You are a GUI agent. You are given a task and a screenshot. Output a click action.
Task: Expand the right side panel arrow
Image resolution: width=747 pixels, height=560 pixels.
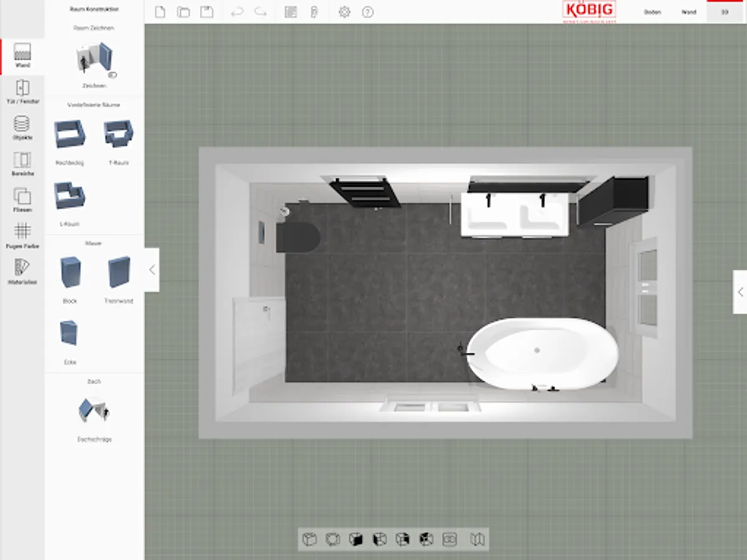pyautogui.click(x=740, y=291)
